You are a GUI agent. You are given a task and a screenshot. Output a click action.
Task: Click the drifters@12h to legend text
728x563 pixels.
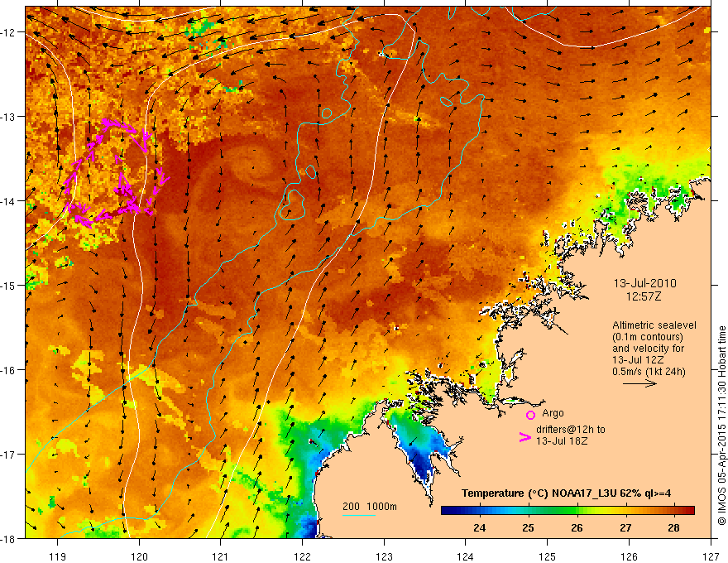(571, 430)
